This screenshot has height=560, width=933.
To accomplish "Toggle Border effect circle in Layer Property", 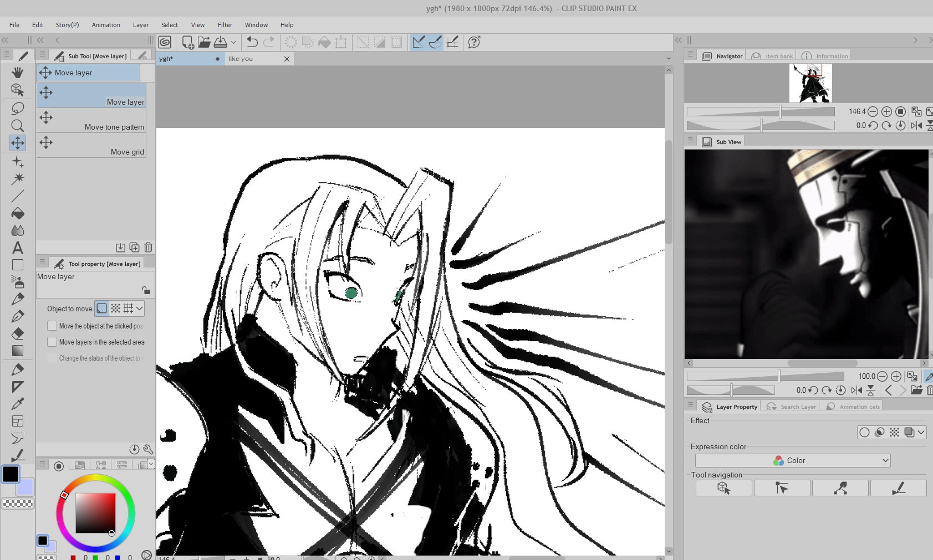I will [x=864, y=432].
